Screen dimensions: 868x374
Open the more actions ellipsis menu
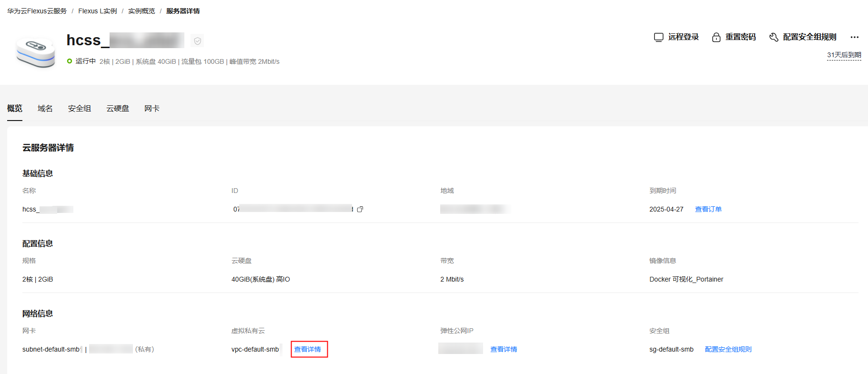click(x=855, y=37)
